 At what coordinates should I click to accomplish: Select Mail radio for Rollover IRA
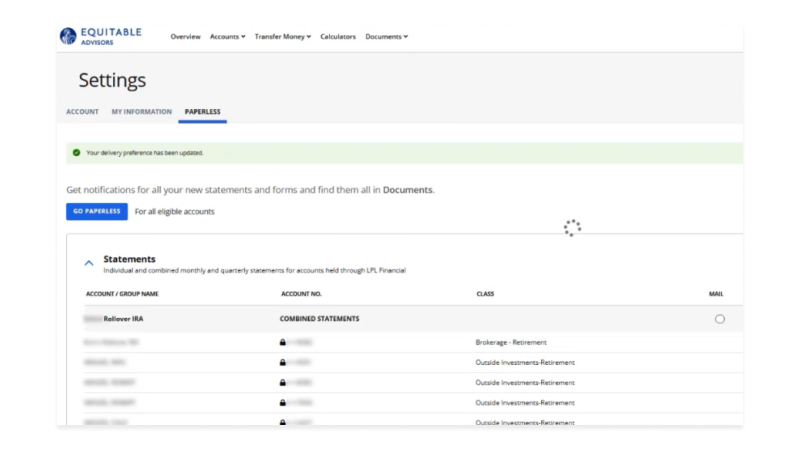click(719, 319)
